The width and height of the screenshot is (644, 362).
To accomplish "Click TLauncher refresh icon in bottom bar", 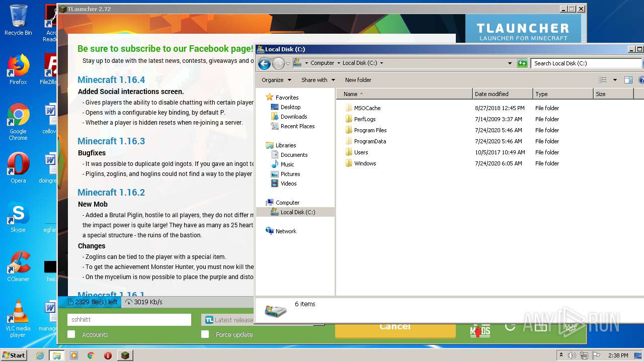I will [x=510, y=327].
